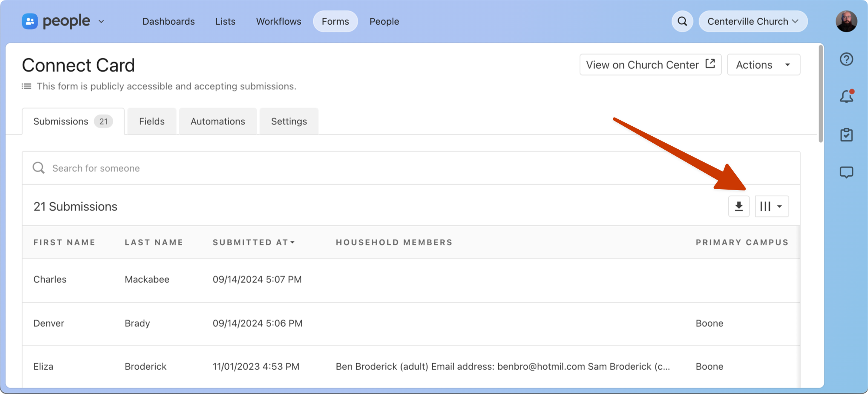The image size is (868, 394).
Task: Click the View on Church Center button
Action: [650, 64]
